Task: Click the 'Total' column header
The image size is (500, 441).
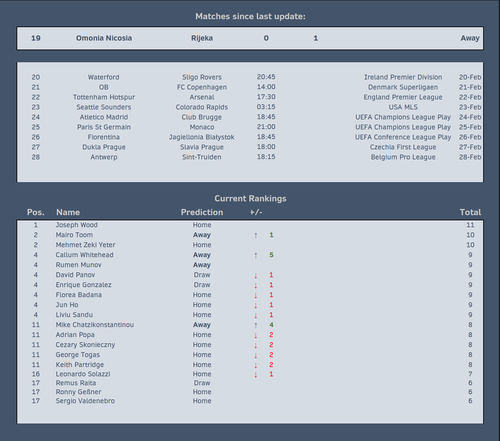Action: pos(470,212)
